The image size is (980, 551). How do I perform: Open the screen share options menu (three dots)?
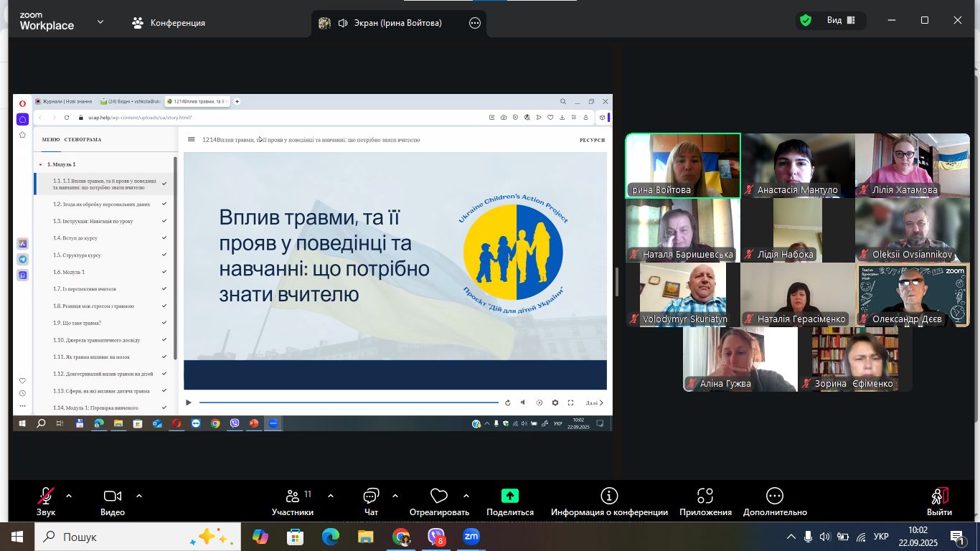pos(475,23)
